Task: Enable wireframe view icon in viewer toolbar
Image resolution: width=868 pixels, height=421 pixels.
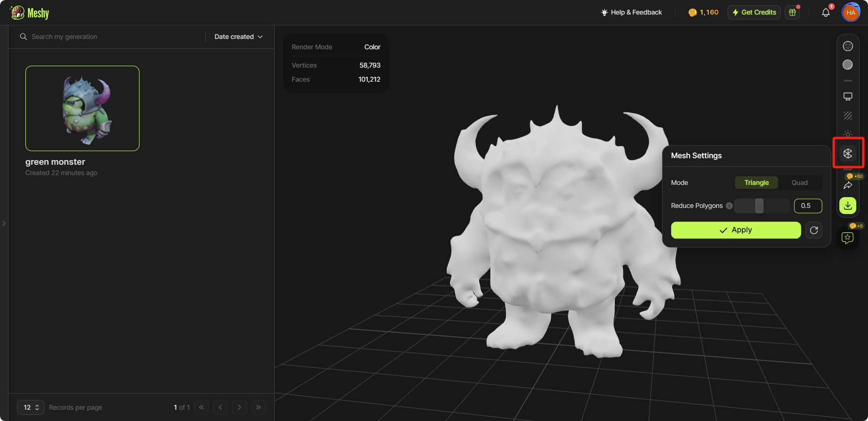Action: pyautogui.click(x=848, y=46)
